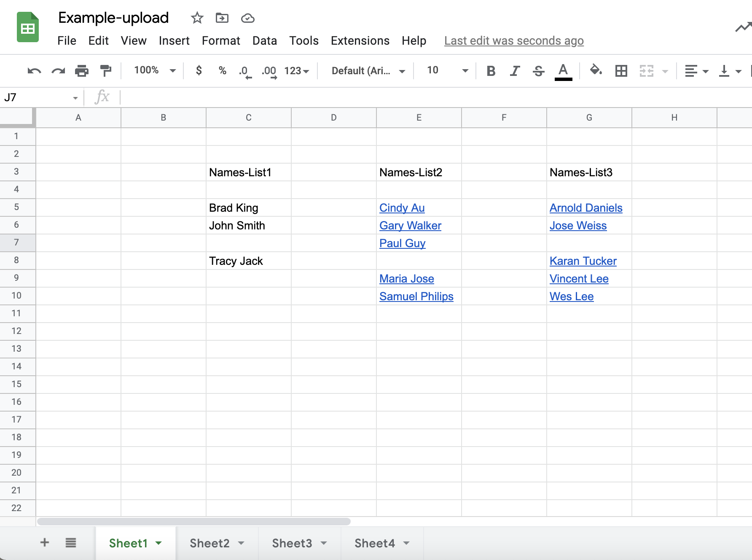The width and height of the screenshot is (752, 560).
Task: Open 'Last edit was seconds ago' history
Action: 514,40
